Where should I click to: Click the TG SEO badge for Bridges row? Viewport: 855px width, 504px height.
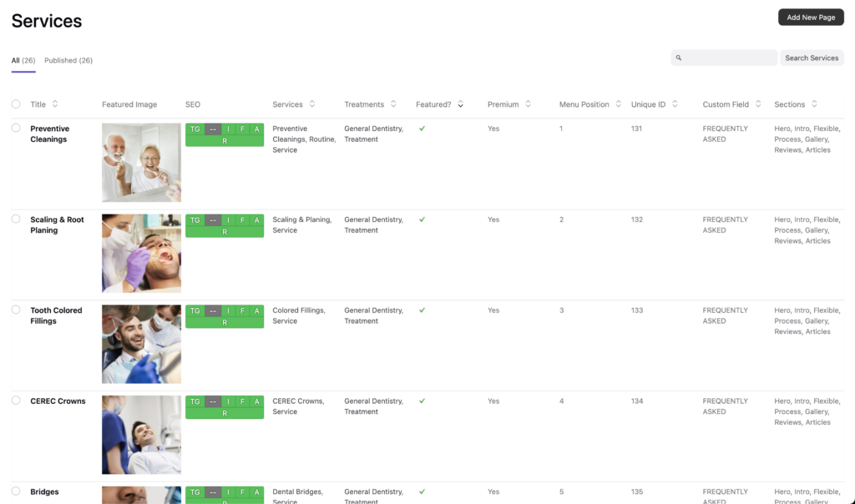click(x=195, y=492)
